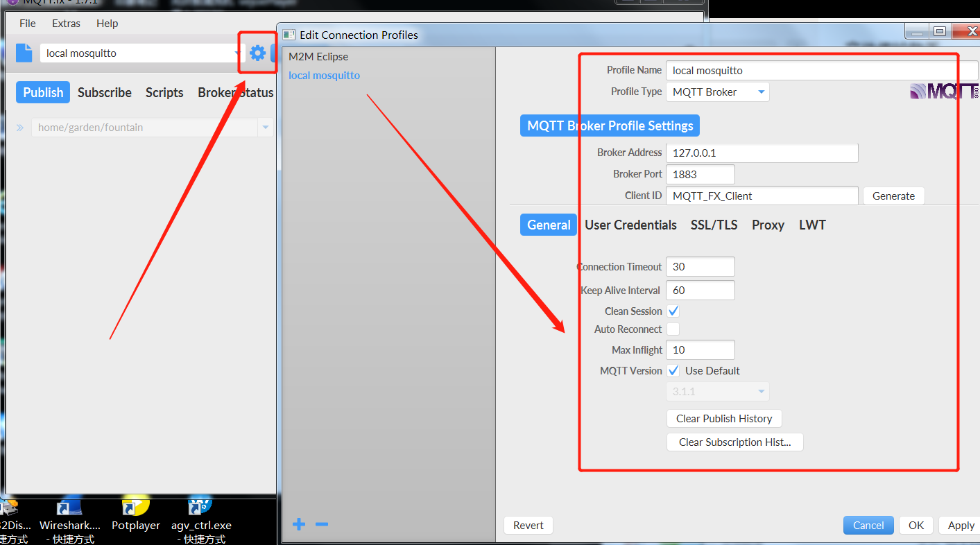980x545 pixels.
Task: Select the SSL/TLS tab
Action: coord(714,225)
